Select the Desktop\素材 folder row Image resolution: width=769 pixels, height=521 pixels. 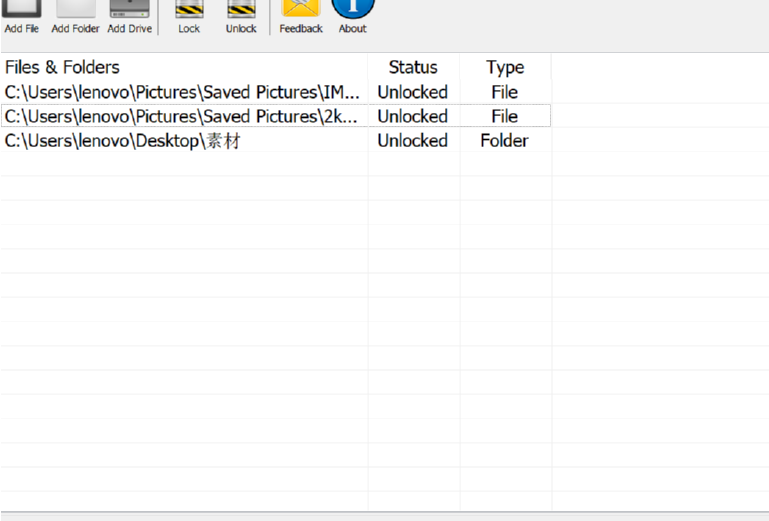[276, 141]
